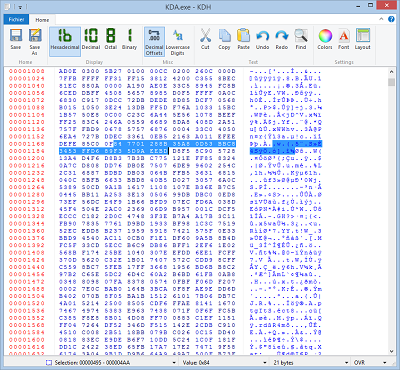Maximize the KDH window
The height and width of the screenshot is (370, 400).
coord(371,6)
